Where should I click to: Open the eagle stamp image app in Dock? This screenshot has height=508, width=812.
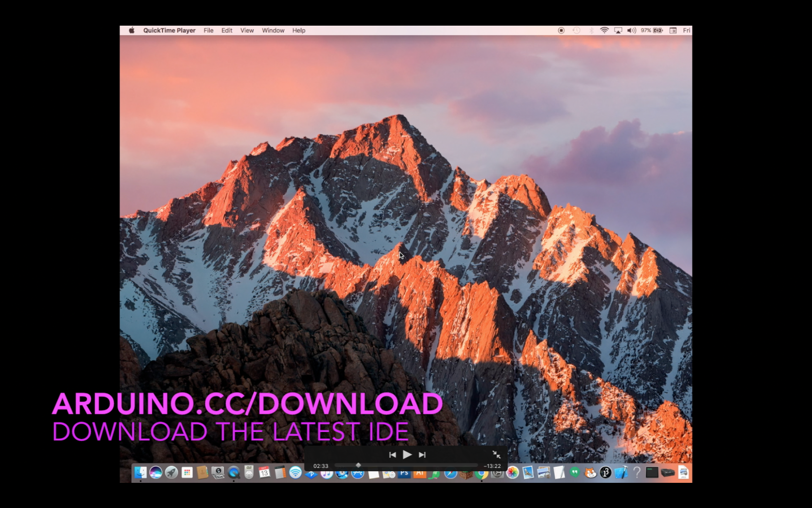pos(528,473)
